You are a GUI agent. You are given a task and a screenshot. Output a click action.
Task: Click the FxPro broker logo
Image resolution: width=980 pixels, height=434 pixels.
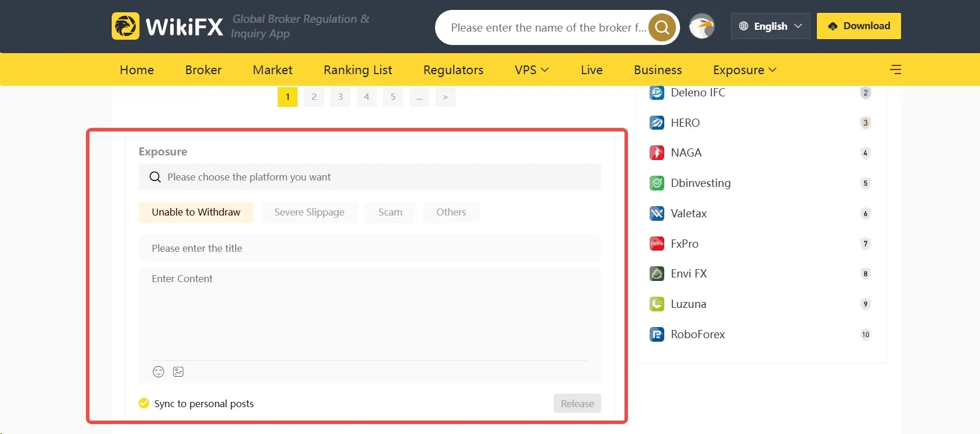pyautogui.click(x=657, y=244)
